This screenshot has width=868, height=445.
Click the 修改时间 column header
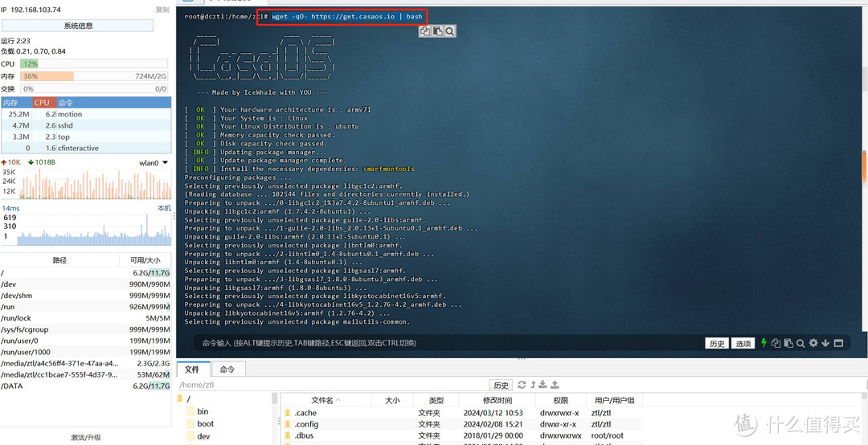click(497, 400)
